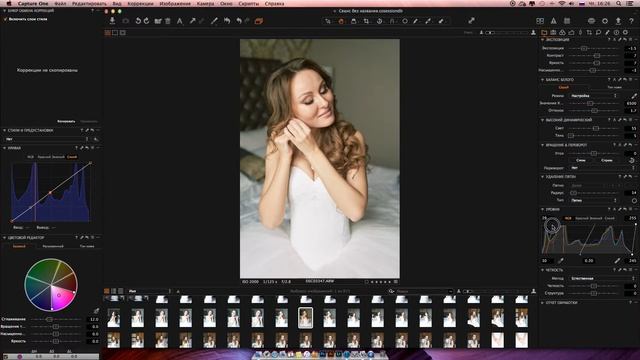Open the Тип dropdown in Удаление пятен
The height and width of the screenshot is (360, 640).
pos(593,200)
